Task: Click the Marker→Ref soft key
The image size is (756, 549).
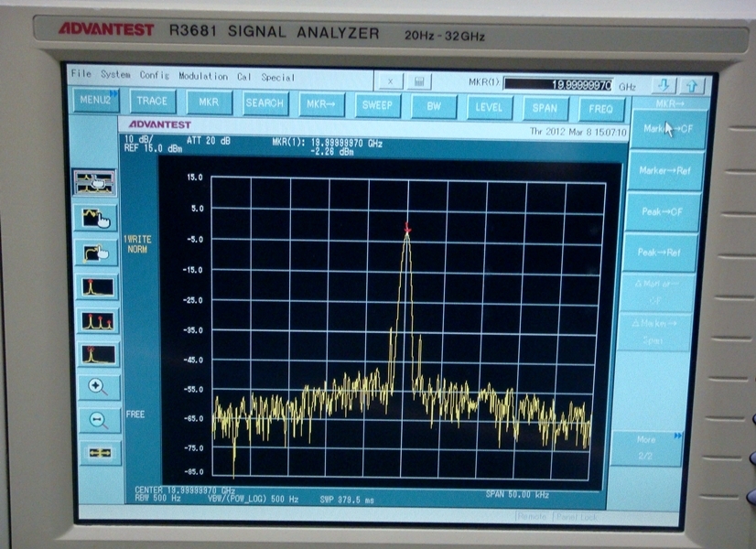Action: click(665, 170)
